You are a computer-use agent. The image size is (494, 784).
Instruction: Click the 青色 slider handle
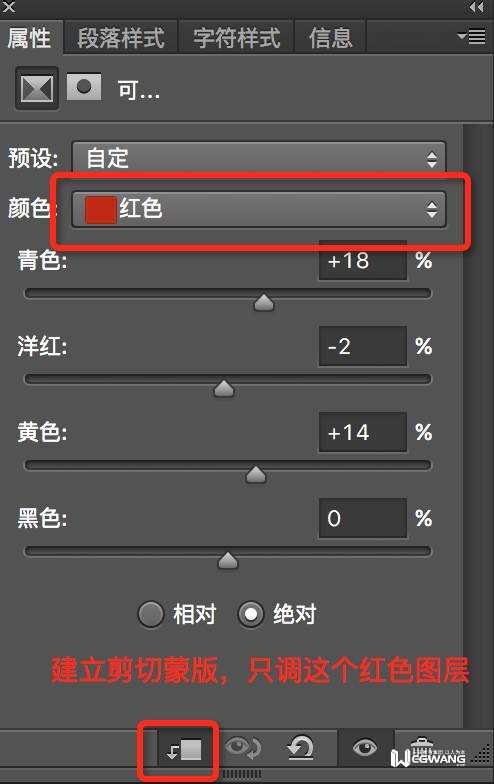tap(264, 302)
